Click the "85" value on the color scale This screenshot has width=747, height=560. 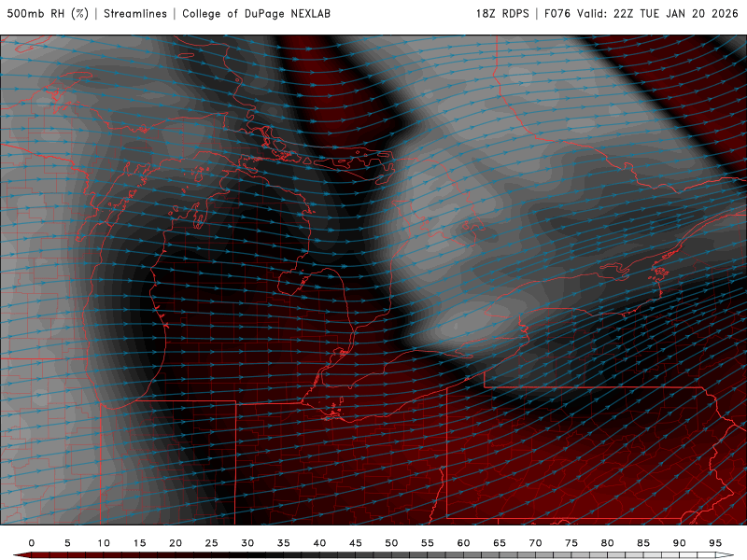coord(643,543)
